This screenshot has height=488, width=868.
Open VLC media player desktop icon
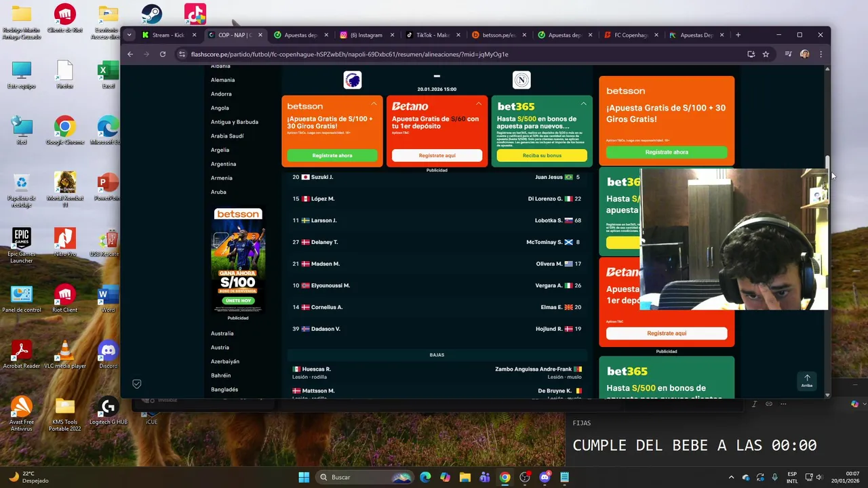65,355
